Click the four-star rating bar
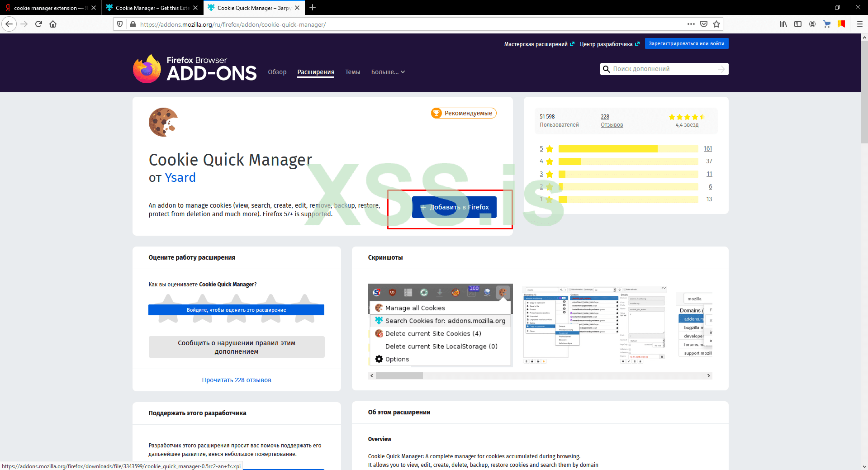 [x=628, y=161]
